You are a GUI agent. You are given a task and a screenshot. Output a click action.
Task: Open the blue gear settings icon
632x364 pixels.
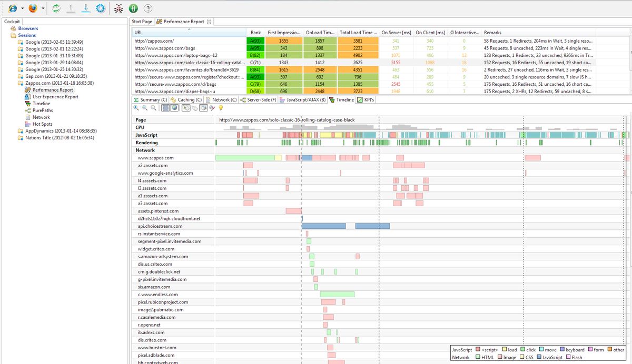(x=101, y=8)
